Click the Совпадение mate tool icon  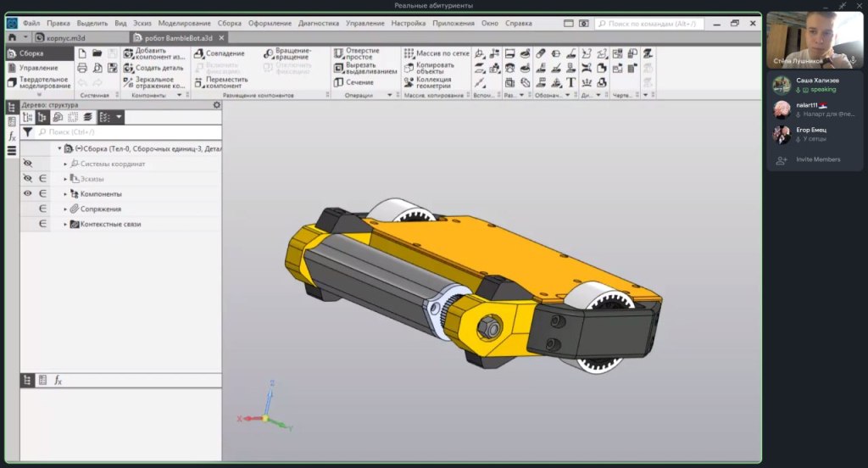199,53
